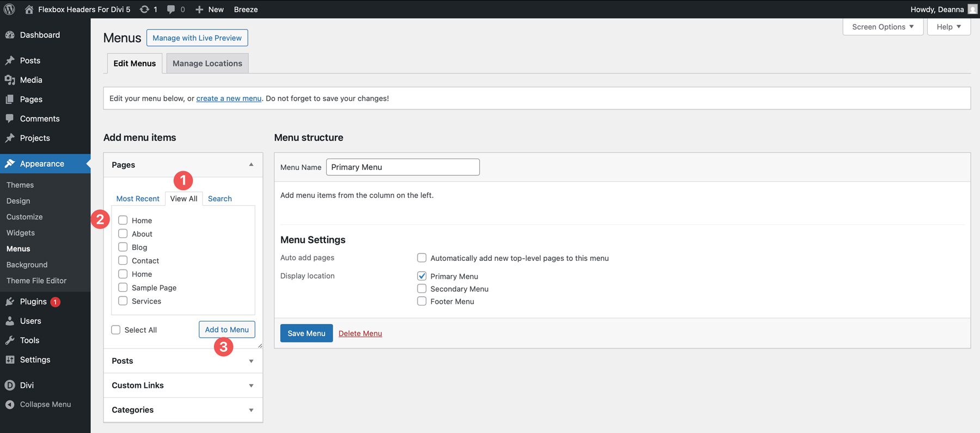980x433 pixels.
Task: Collapse the Pages panel arrow
Action: pos(251,164)
